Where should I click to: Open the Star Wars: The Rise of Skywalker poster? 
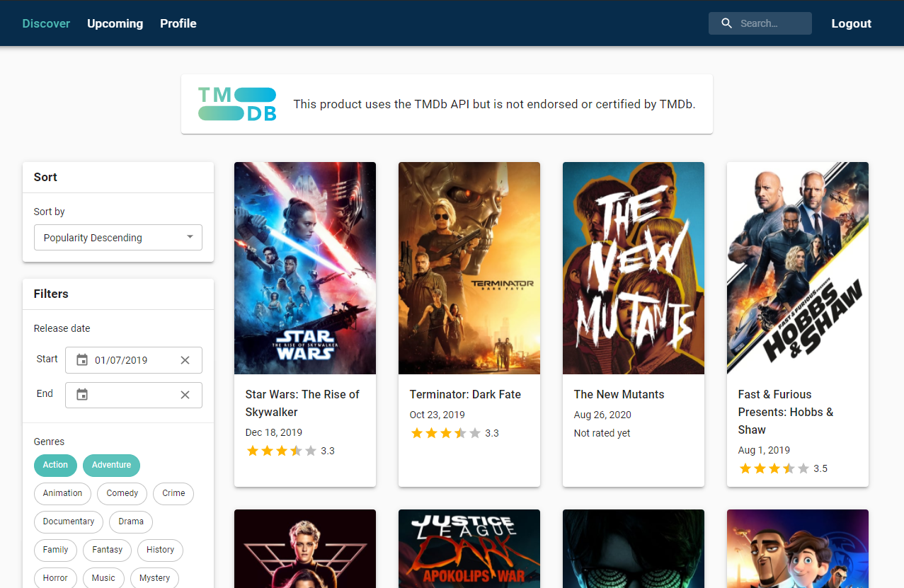305,268
